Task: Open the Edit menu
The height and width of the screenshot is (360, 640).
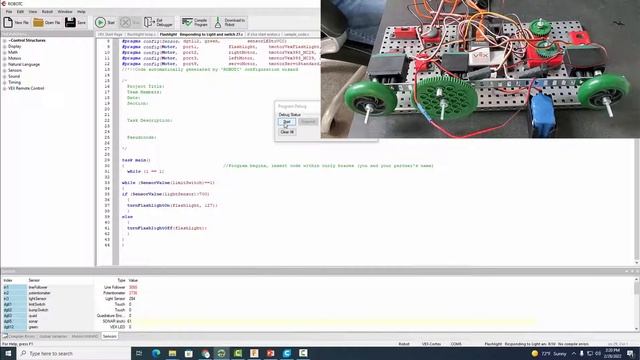Action: click(x=20, y=12)
